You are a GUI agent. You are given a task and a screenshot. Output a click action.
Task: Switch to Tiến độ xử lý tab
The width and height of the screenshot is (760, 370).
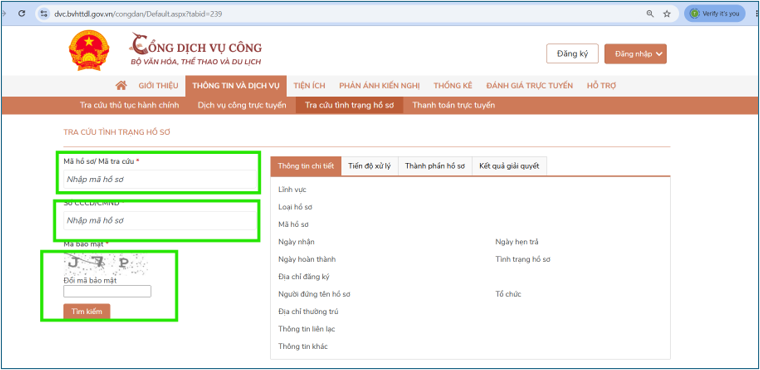point(369,166)
